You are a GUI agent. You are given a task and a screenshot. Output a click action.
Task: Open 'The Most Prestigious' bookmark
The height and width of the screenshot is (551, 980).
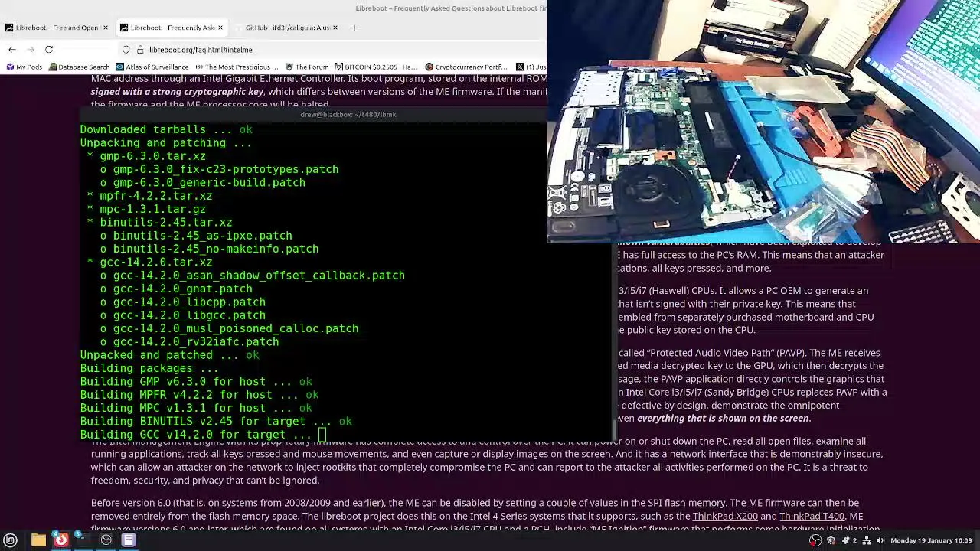[236, 67]
